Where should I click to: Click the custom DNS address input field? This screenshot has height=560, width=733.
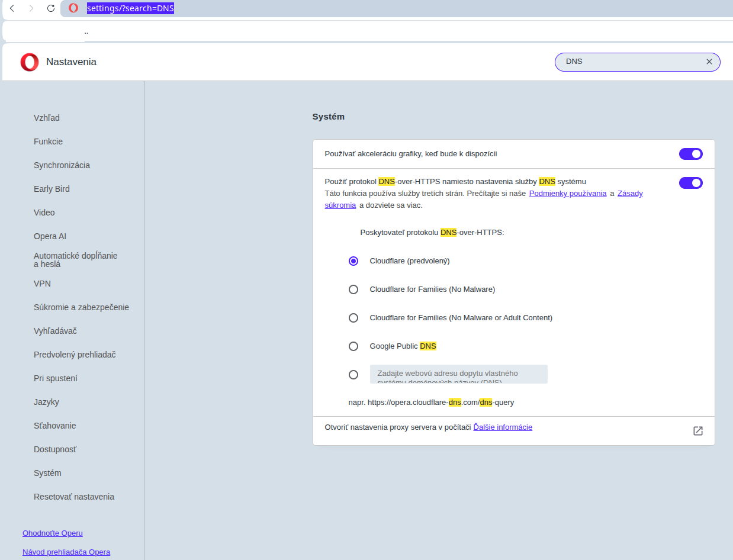[x=458, y=374]
